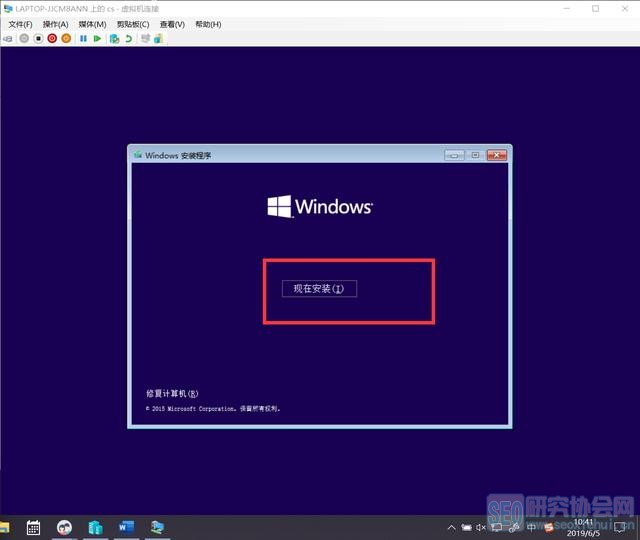Image resolution: width=640 pixels, height=540 pixels.
Task: Open the clock showing 10:41 2019/6/5
Action: 583,527
